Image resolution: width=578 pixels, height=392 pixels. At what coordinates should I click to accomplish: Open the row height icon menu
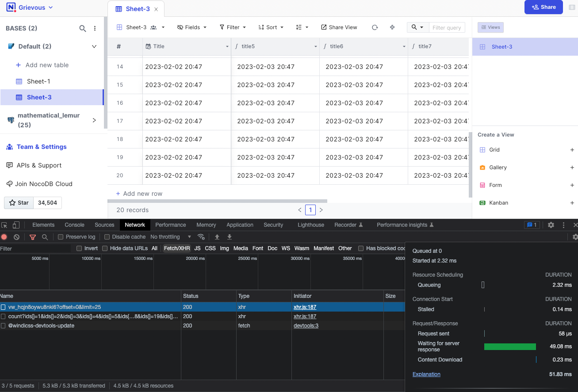tap(302, 27)
